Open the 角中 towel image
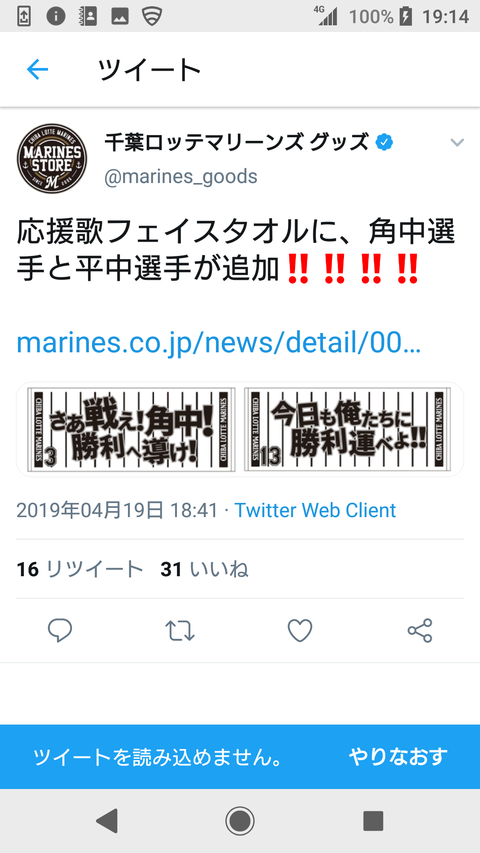 tap(131, 429)
